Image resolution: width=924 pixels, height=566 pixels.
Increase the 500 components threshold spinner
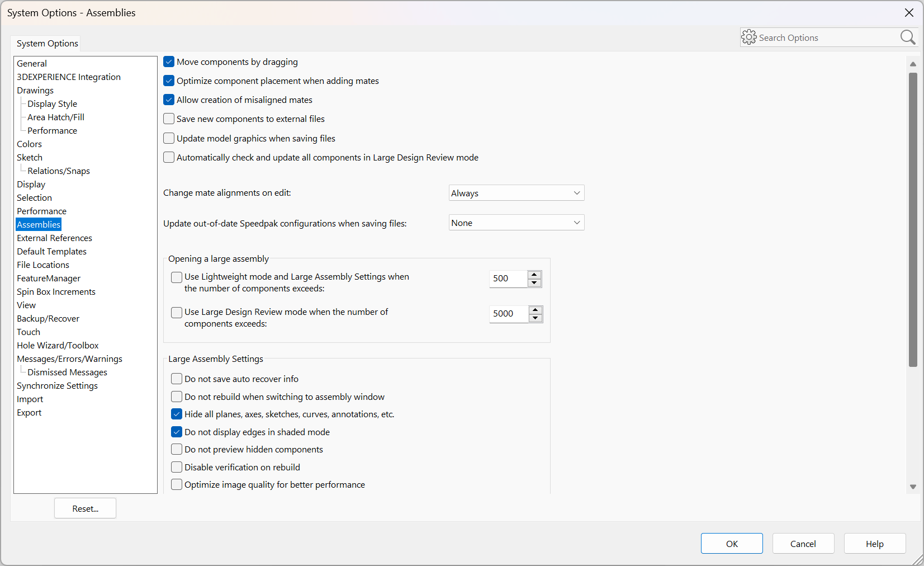[x=534, y=275]
